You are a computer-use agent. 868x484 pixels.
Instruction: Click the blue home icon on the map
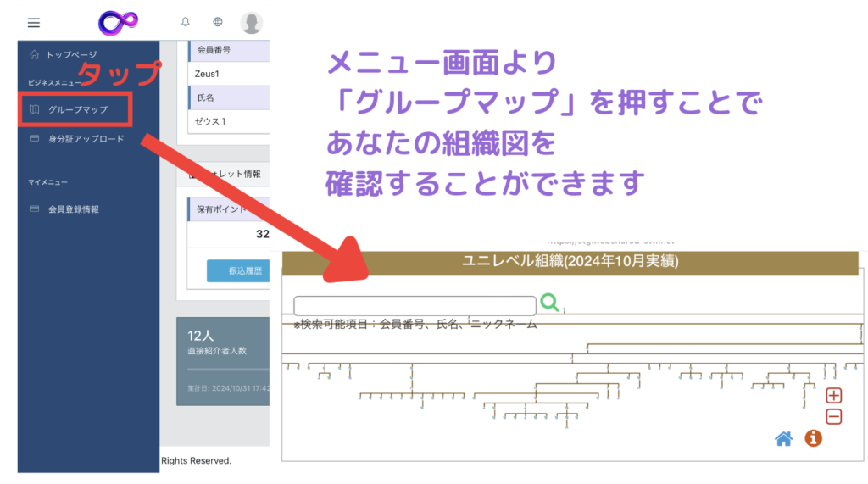tap(783, 438)
